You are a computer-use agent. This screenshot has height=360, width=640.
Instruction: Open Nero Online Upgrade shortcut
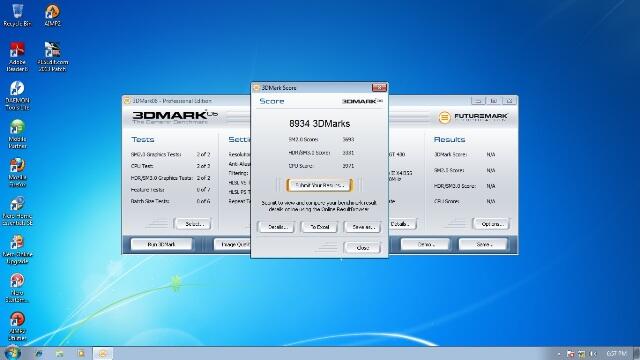tap(17, 249)
